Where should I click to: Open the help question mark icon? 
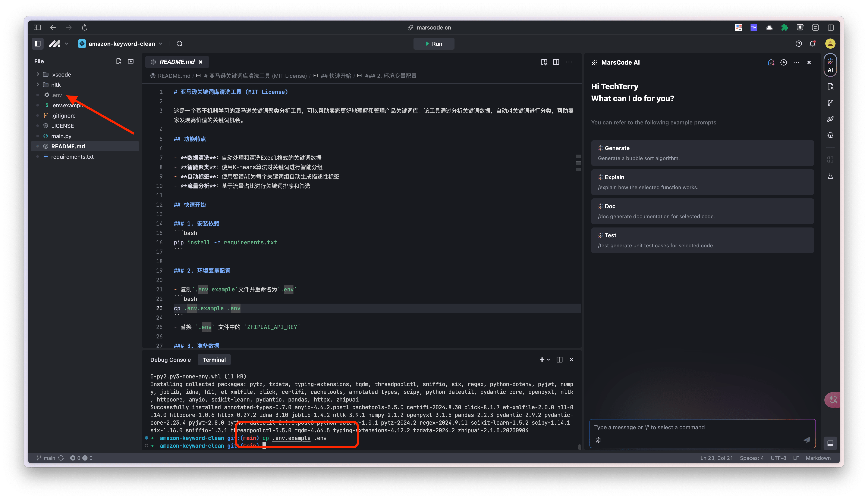[799, 44]
